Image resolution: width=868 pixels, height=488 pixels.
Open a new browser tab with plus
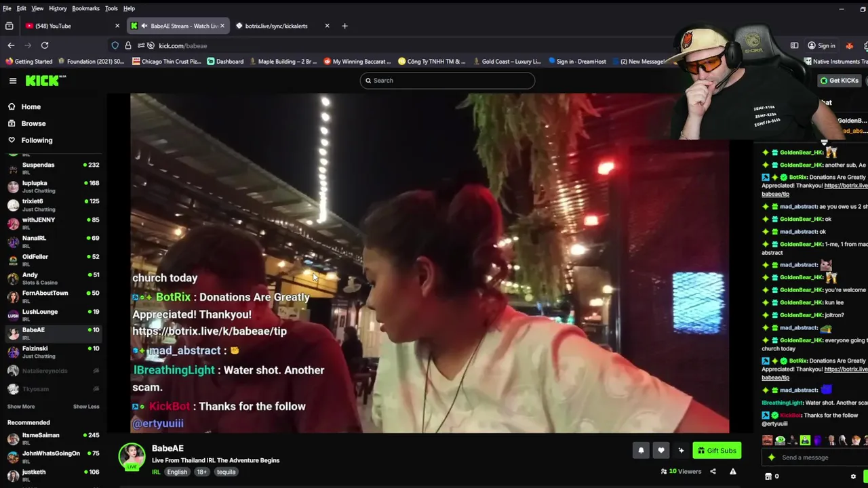pyautogui.click(x=344, y=26)
